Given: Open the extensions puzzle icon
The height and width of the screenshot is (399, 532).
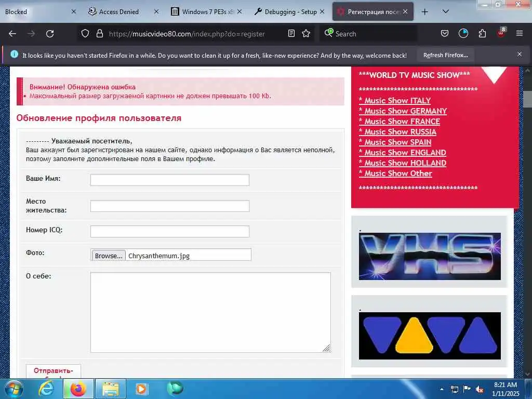Looking at the screenshot, I should [482, 34].
